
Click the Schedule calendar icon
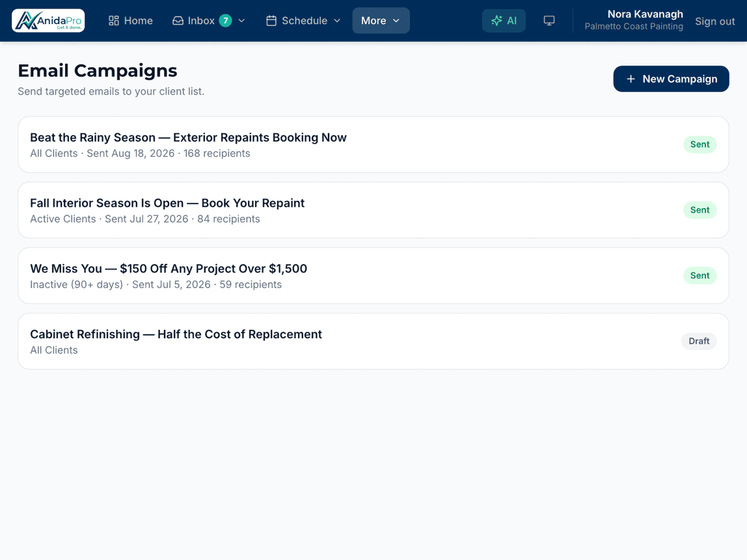point(271,20)
